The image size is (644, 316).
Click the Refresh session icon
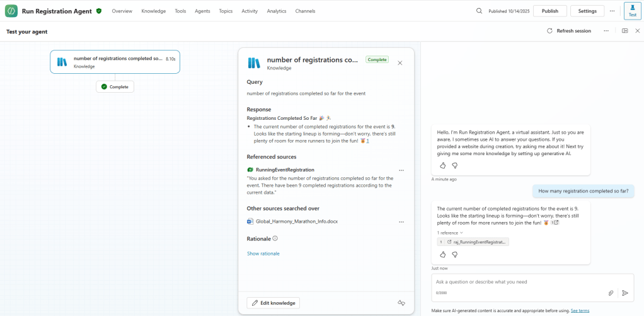click(x=549, y=31)
